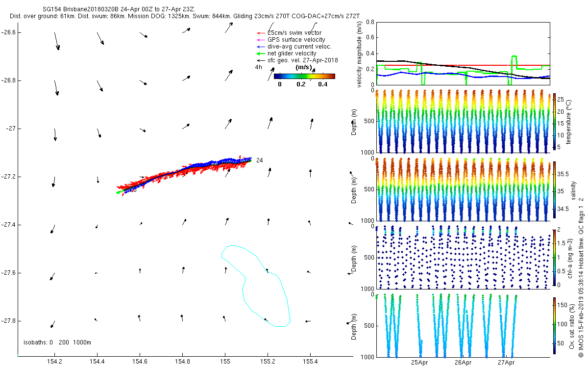Click the '0.6' tick on the velocity magnitude axis

(370, 38)
